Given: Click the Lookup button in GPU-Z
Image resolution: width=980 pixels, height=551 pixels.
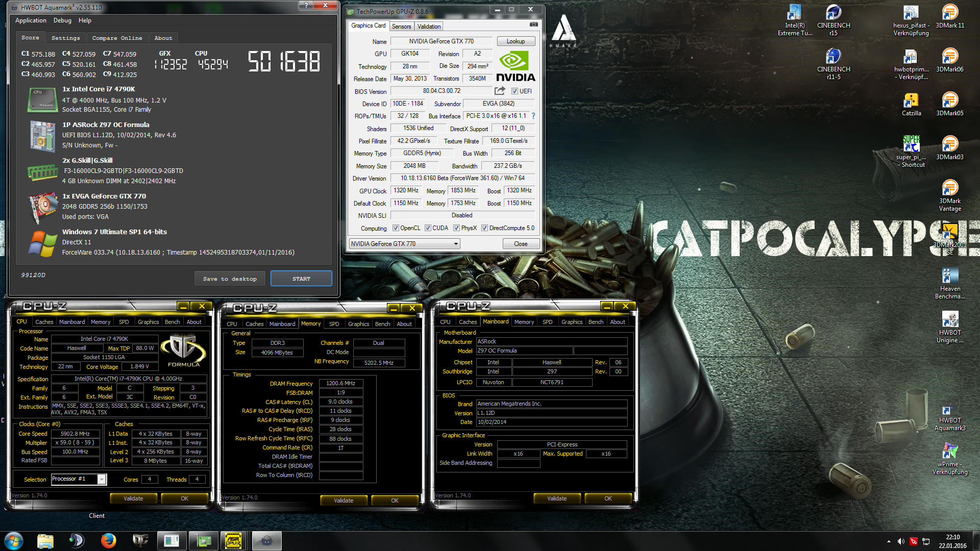Looking at the screenshot, I should [x=516, y=41].
